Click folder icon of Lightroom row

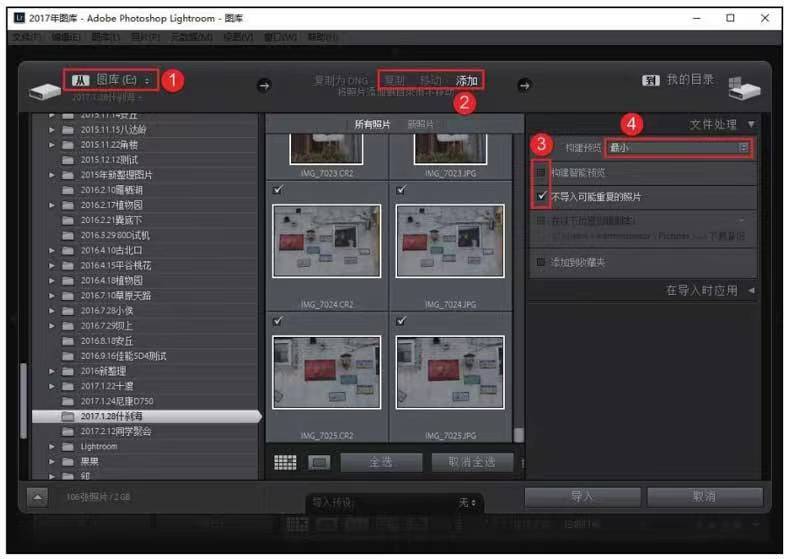[x=68, y=446]
